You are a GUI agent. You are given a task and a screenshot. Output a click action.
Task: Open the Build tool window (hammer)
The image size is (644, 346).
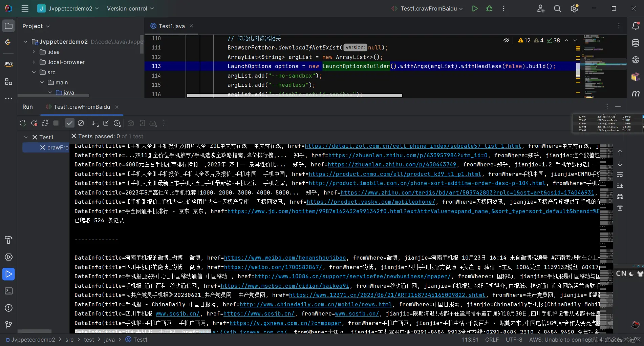[x=8, y=240]
